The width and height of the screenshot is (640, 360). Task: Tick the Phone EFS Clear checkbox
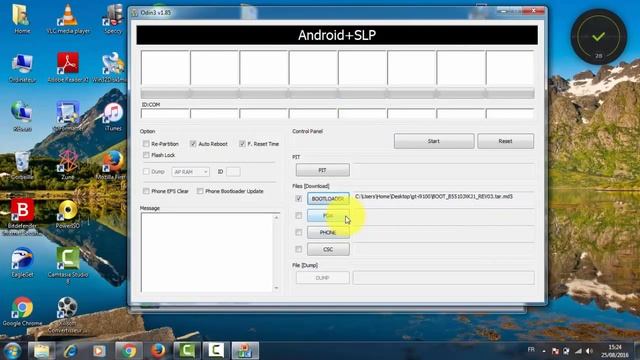click(146, 191)
